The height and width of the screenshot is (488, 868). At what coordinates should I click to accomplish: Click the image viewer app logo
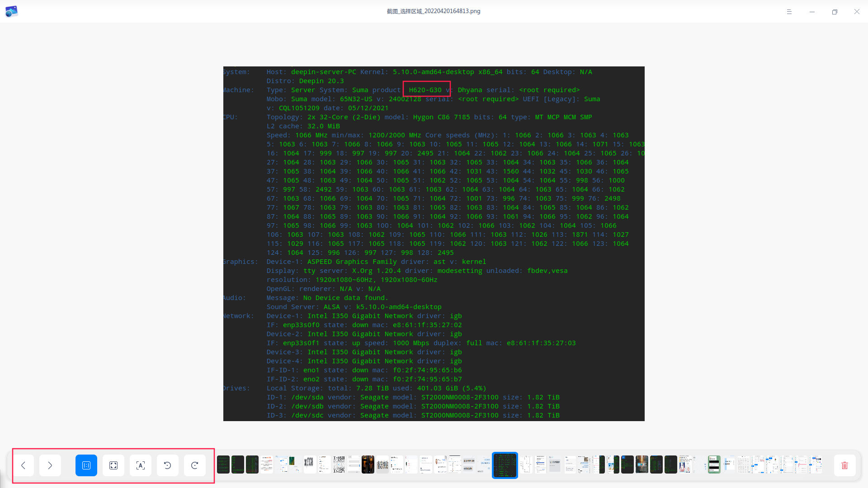point(11,11)
